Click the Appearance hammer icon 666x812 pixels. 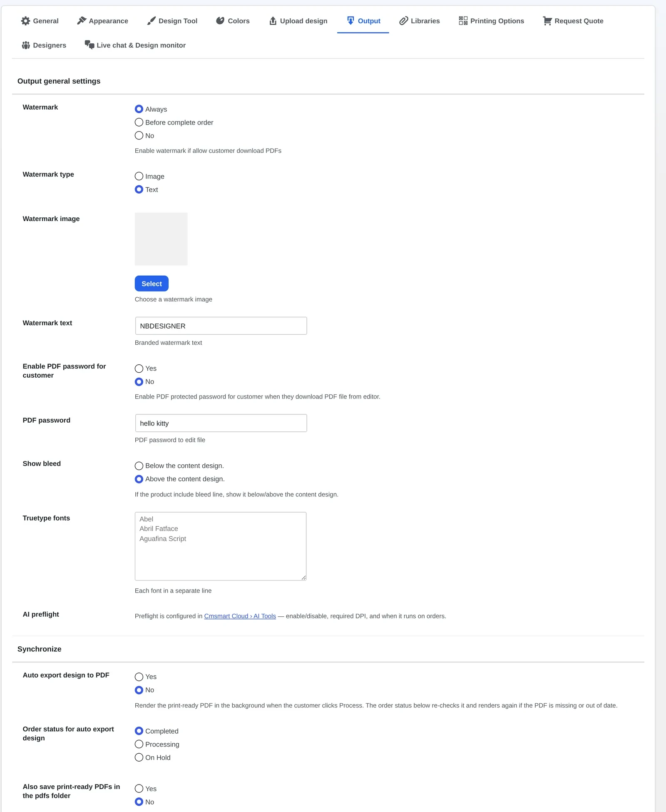point(82,21)
